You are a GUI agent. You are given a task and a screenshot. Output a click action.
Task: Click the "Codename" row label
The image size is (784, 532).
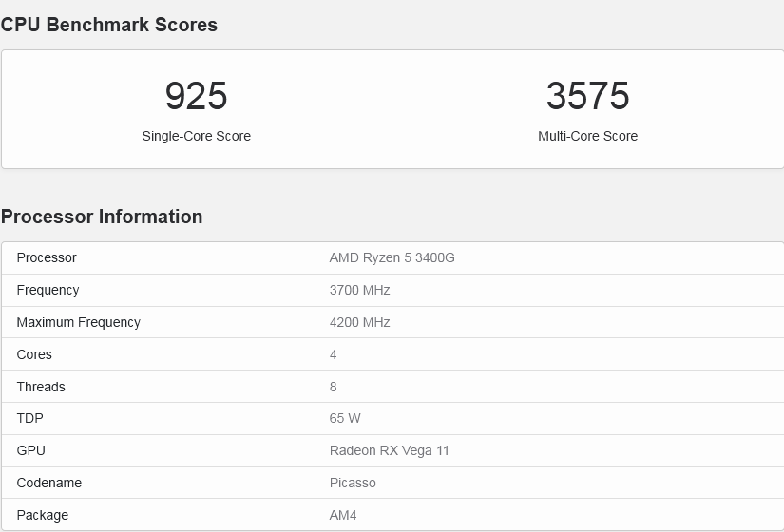[49, 483]
